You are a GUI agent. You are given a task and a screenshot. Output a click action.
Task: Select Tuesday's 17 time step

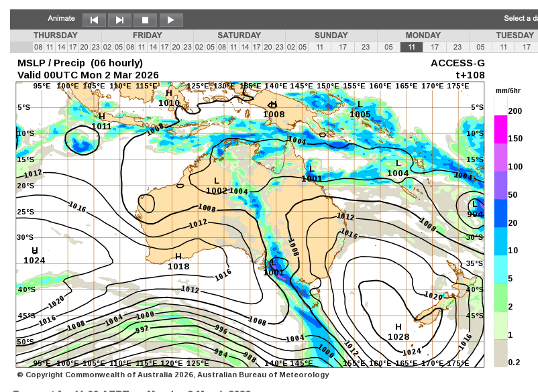[527, 47]
